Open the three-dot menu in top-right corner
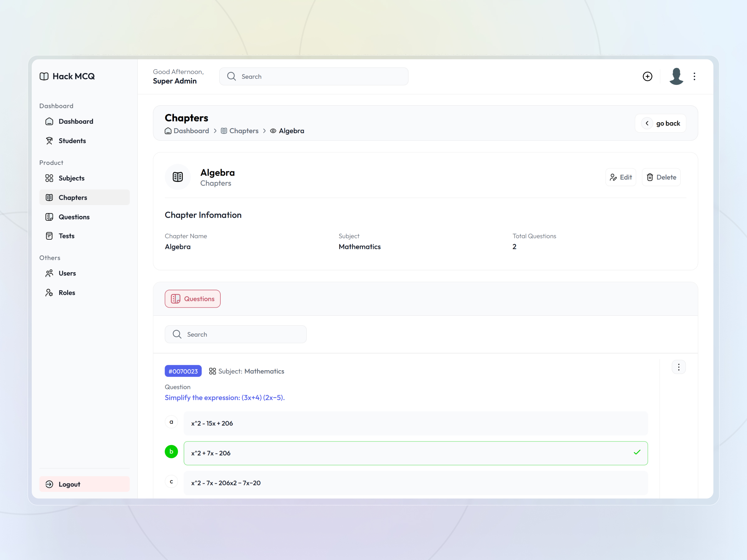This screenshot has height=560, width=747. click(x=694, y=76)
